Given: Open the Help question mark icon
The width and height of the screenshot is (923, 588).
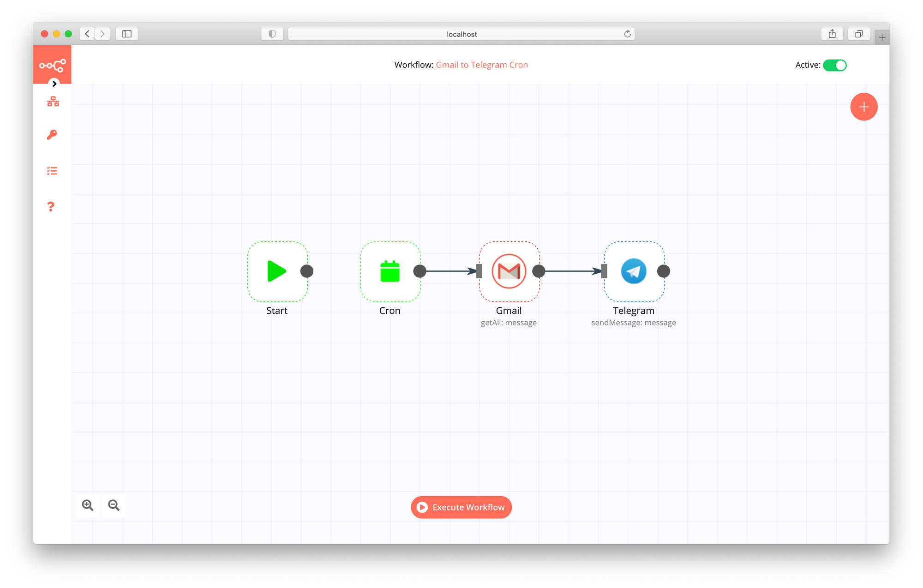Looking at the screenshot, I should [51, 206].
